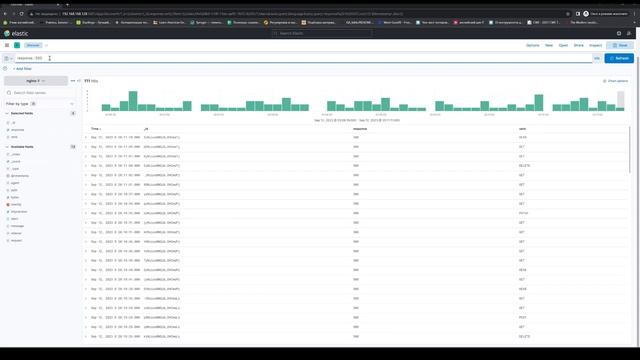Image resolution: width=640 pixels, height=360 pixels.
Task: Select the request available field
Action: pos(16,241)
